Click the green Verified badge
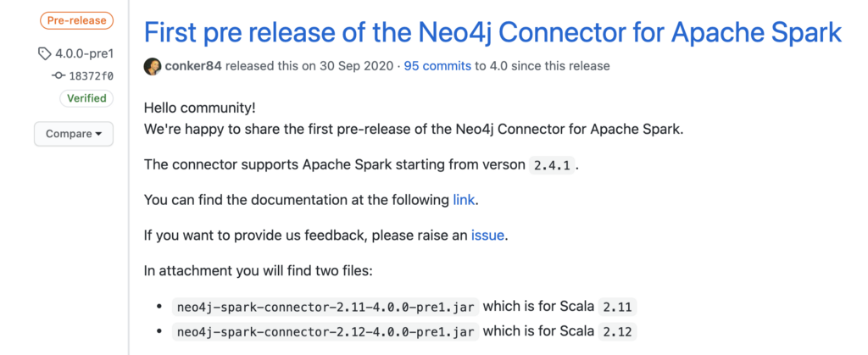The width and height of the screenshot is (868, 355). pos(86,98)
